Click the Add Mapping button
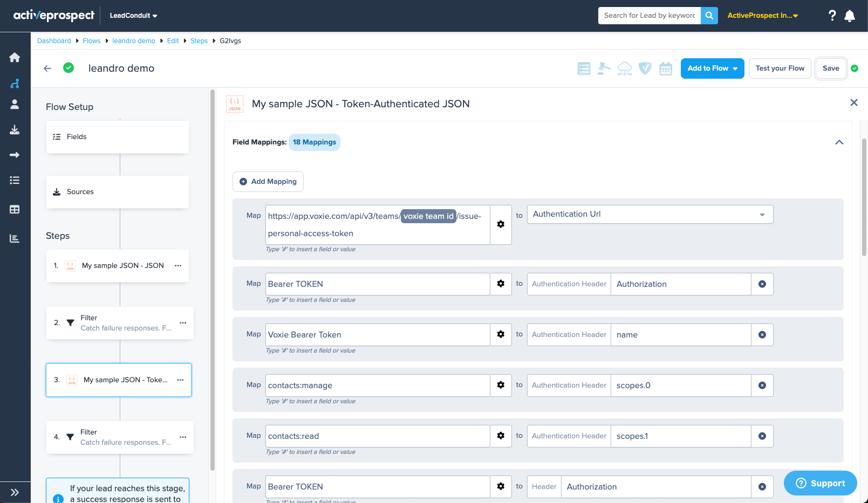This screenshot has width=868, height=503. pos(268,182)
